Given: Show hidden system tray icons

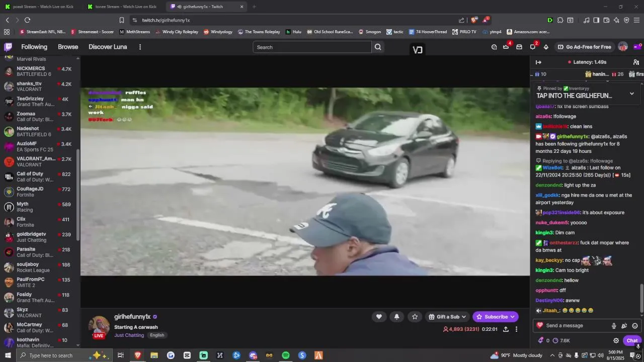Looking at the screenshot, I should [552, 355].
